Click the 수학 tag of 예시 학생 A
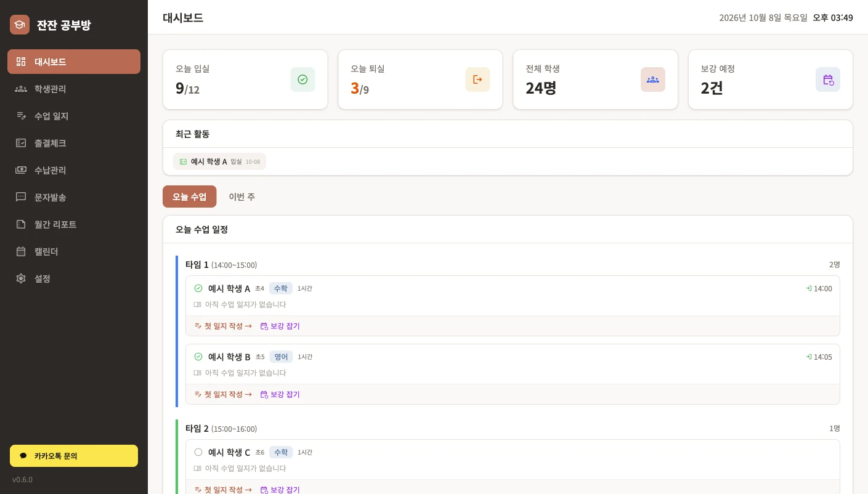 click(x=281, y=288)
